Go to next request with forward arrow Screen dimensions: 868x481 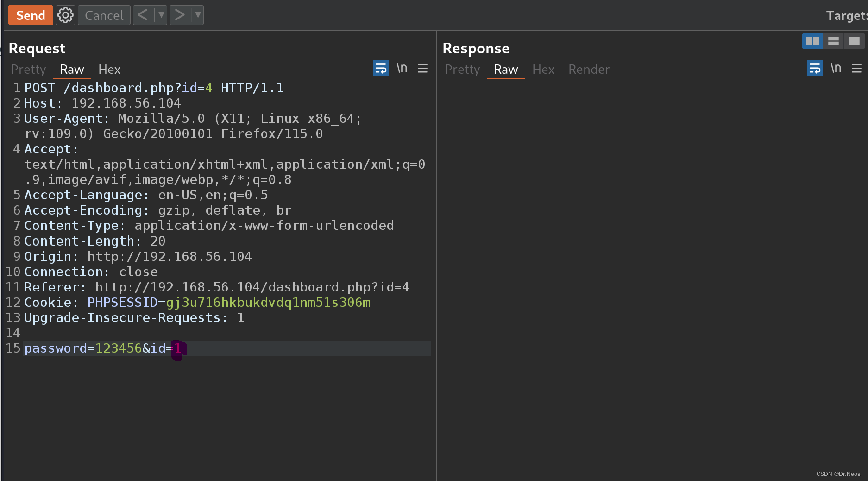(x=180, y=15)
